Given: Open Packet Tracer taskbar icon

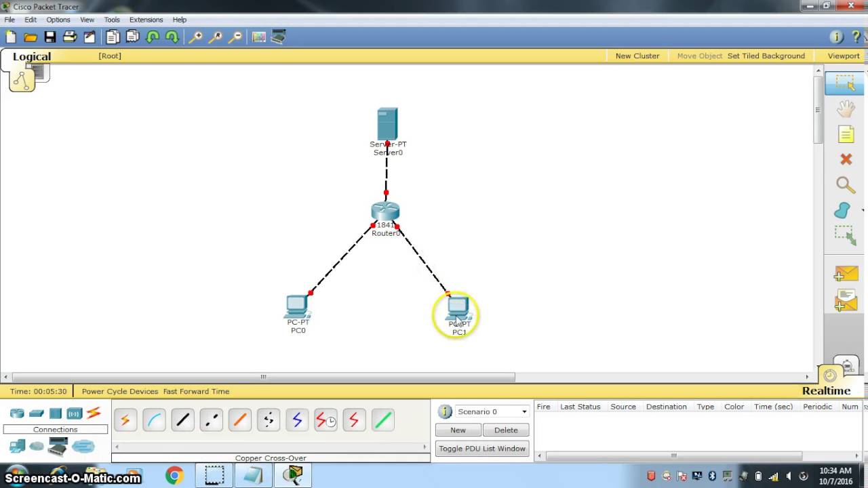Looking at the screenshot, I should click(x=294, y=476).
